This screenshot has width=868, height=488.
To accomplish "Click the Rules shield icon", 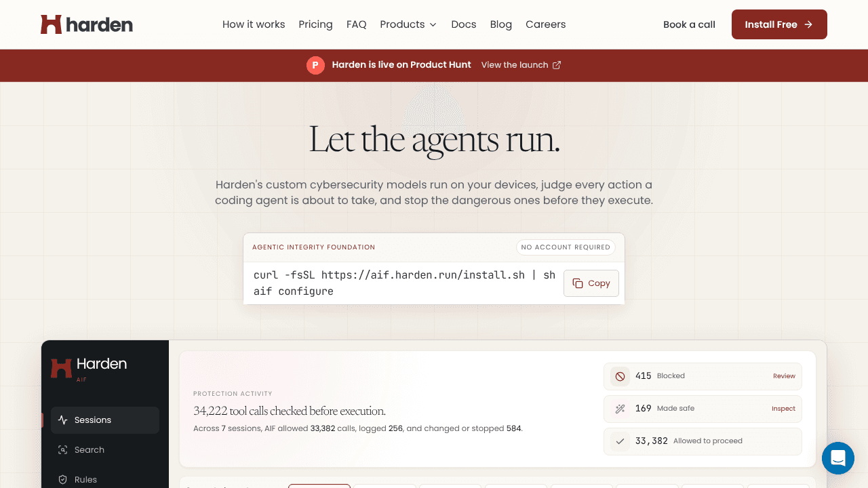I will [63, 480].
